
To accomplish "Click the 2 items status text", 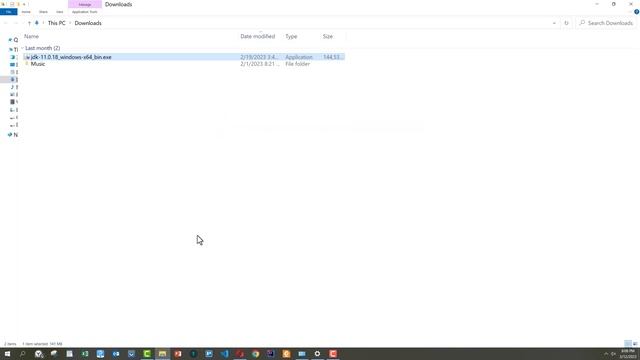I will pos(10,344).
